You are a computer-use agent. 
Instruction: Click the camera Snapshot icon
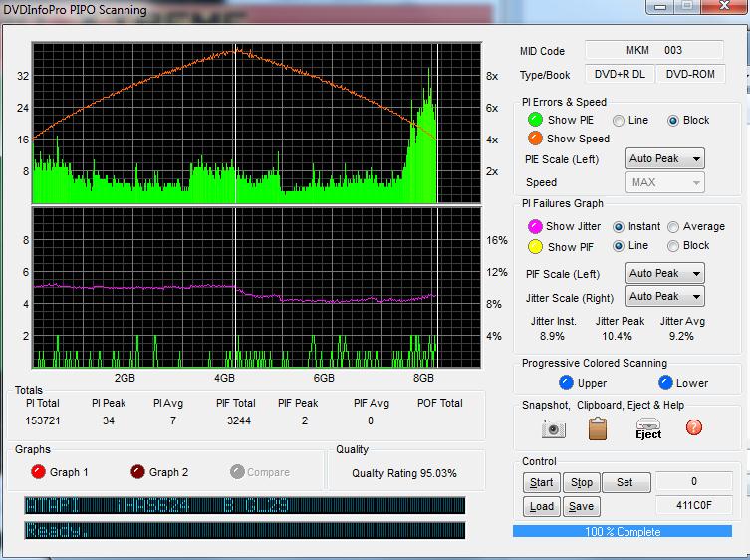pos(553,428)
